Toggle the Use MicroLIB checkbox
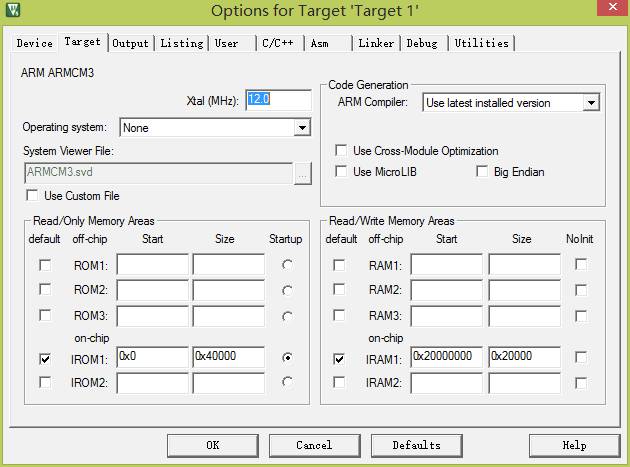Viewport: 630px width, 467px height. point(341,172)
